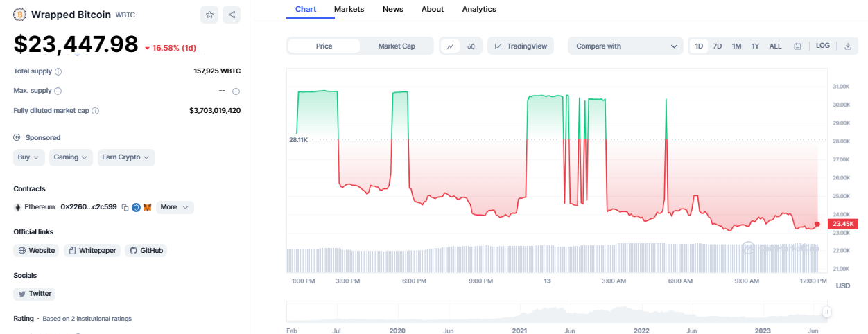
Task: Open the Compare with dropdown
Action: pyautogui.click(x=625, y=46)
